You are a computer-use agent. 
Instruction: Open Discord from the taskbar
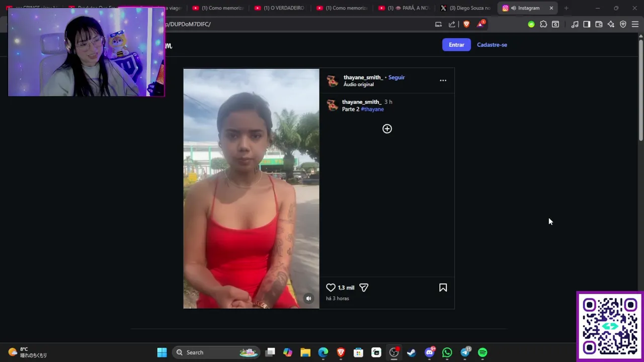[x=430, y=352]
